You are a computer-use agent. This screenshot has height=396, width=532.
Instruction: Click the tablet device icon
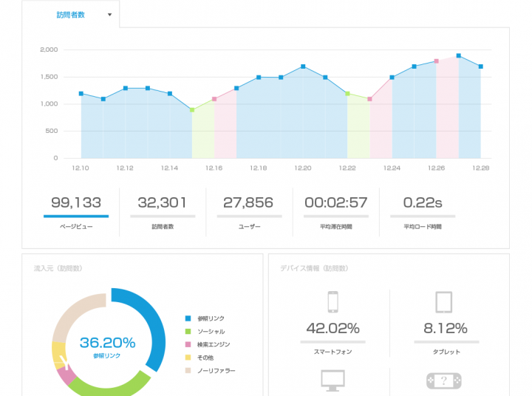(x=443, y=302)
